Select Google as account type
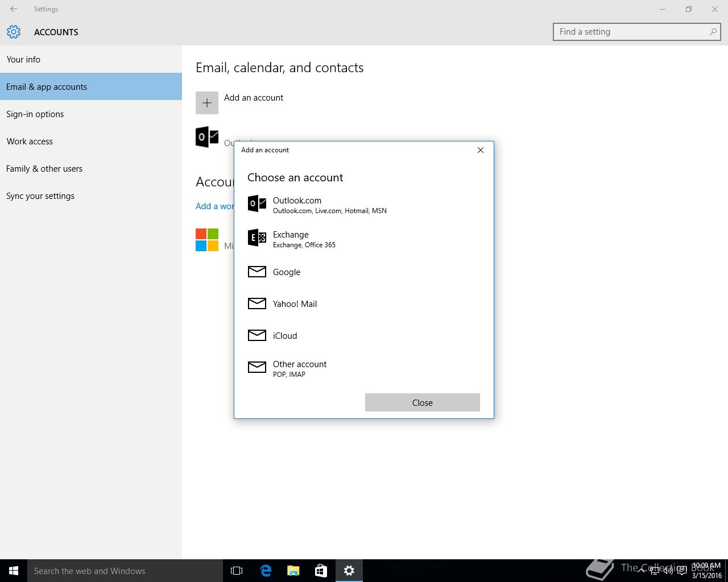The image size is (728, 582). point(364,272)
